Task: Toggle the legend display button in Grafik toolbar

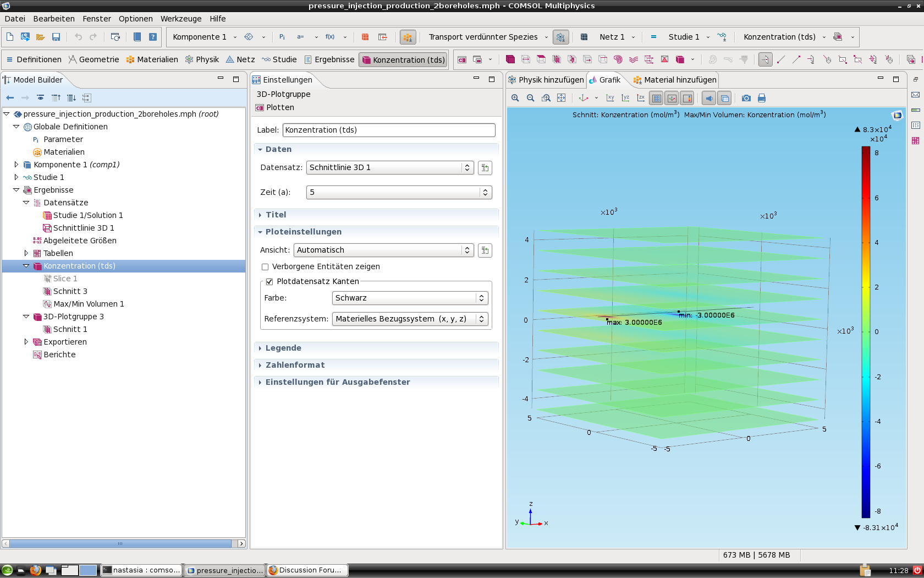Action: click(x=687, y=98)
